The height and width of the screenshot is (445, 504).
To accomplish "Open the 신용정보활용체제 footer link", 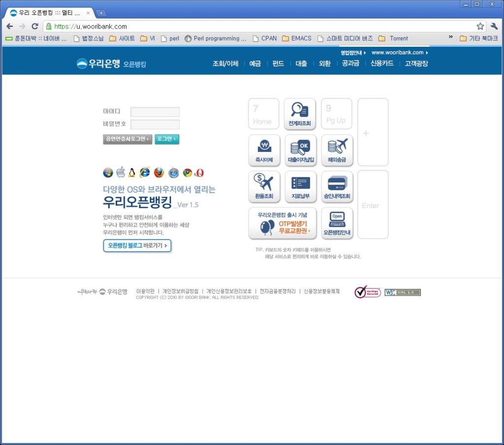I will coord(321,291).
